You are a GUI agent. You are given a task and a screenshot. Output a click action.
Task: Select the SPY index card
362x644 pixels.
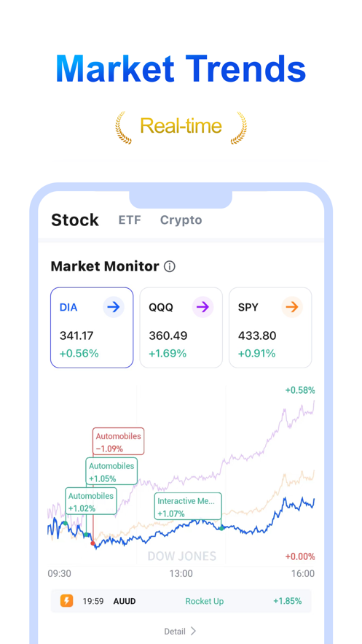[x=270, y=327]
